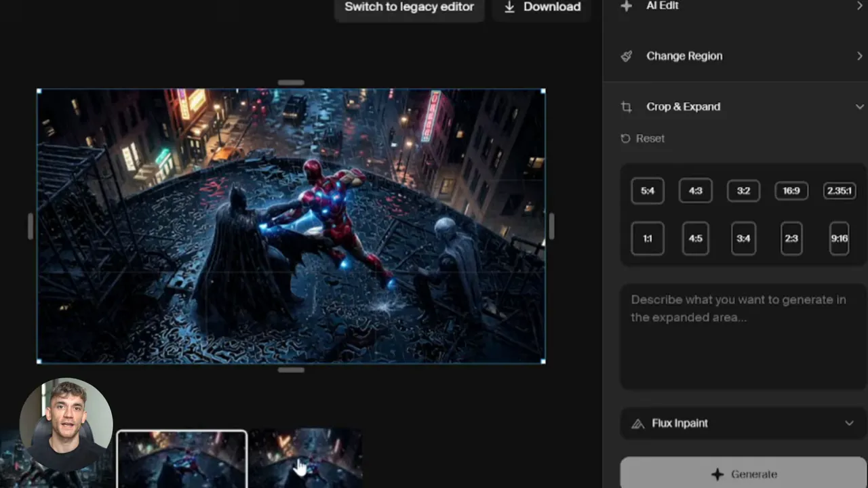Viewport: 868px width, 488px height.
Task: Click Switch to legacy editor button
Action: point(410,7)
